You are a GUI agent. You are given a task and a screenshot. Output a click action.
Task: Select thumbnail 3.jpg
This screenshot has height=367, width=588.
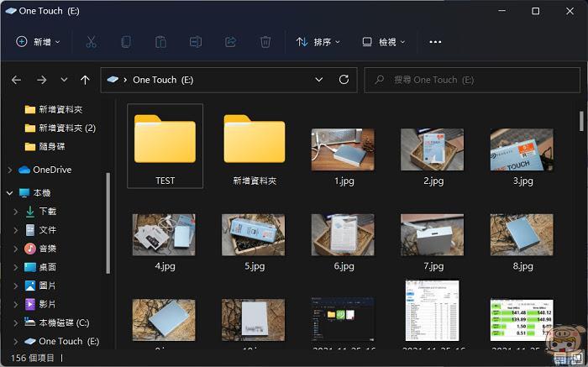(522, 149)
